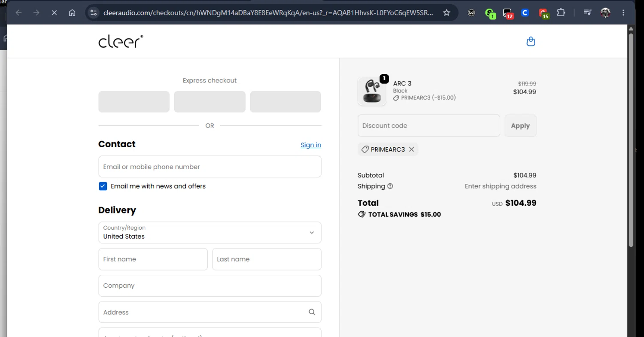
Task: Focus the Company field
Action: (x=210, y=286)
